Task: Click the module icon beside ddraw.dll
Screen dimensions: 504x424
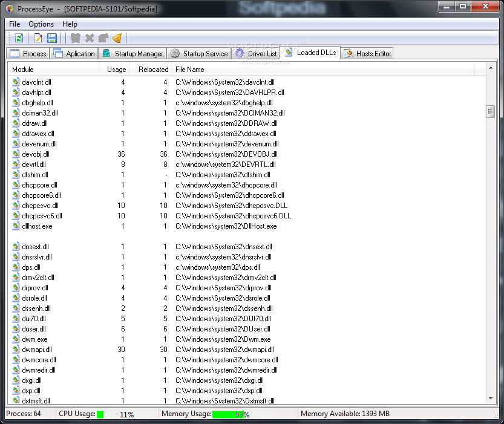Action: [16, 123]
